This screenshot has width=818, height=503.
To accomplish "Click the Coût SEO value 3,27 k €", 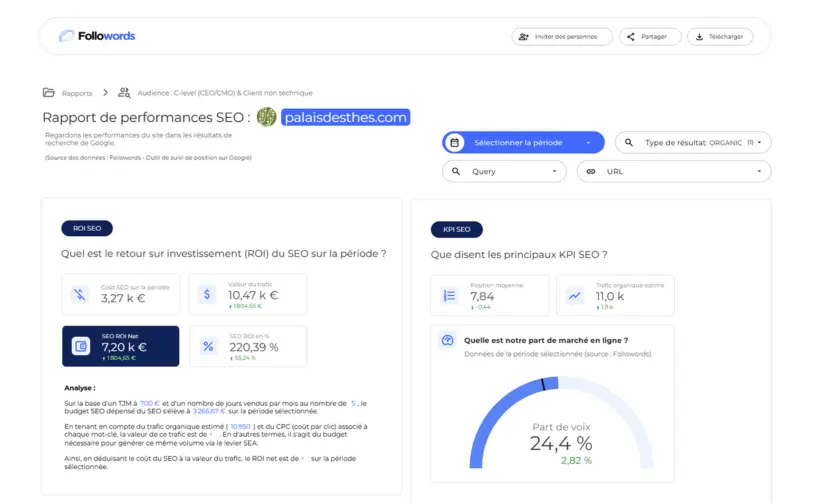I will click(123, 298).
